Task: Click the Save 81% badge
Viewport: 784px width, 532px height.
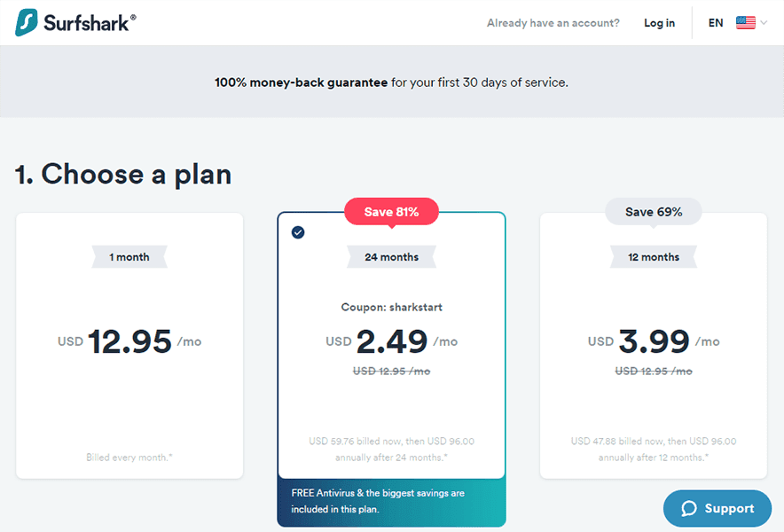Action: click(391, 212)
